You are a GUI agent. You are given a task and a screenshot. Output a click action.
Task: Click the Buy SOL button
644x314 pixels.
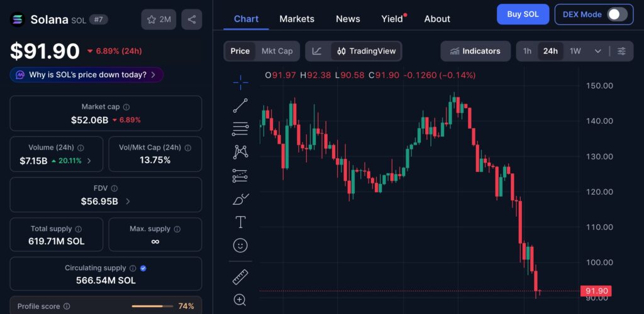tap(523, 14)
